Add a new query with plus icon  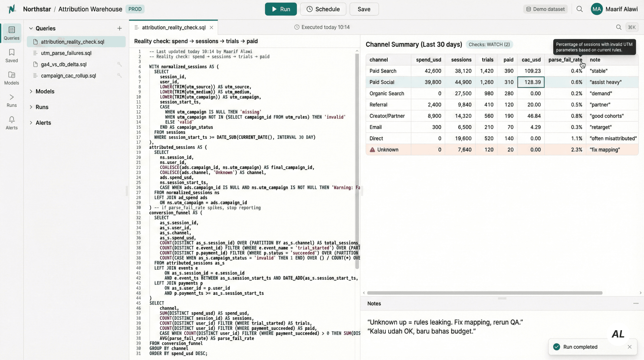pyautogui.click(x=120, y=28)
